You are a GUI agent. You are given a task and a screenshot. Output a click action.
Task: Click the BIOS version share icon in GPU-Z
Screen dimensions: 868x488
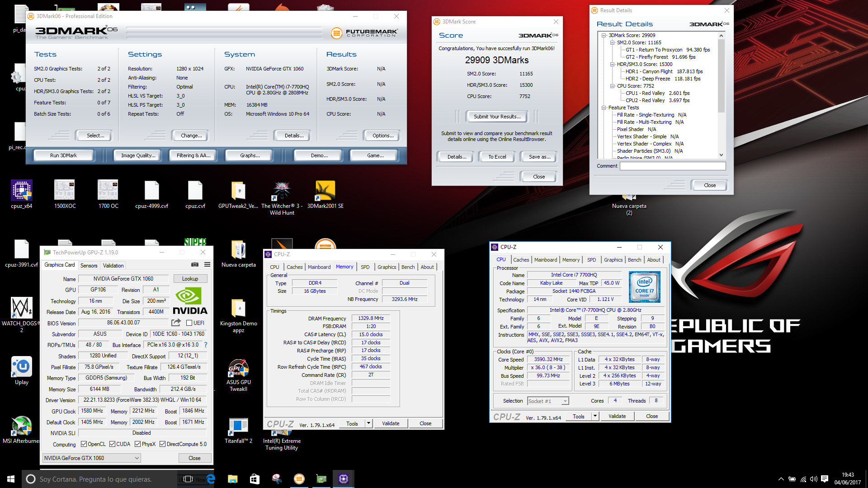[x=176, y=323]
